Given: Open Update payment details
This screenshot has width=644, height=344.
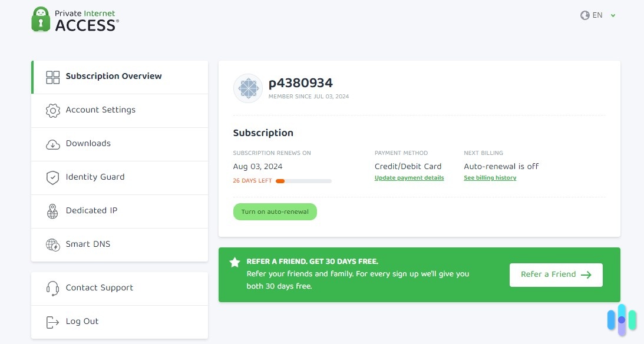Looking at the screenshot, I should pos(409,178).
